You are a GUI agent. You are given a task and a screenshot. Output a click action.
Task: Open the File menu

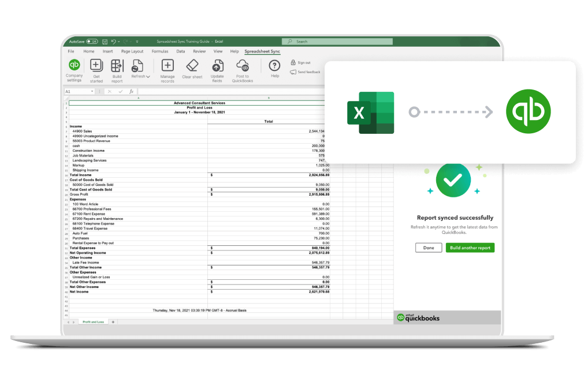pos(71,51)
